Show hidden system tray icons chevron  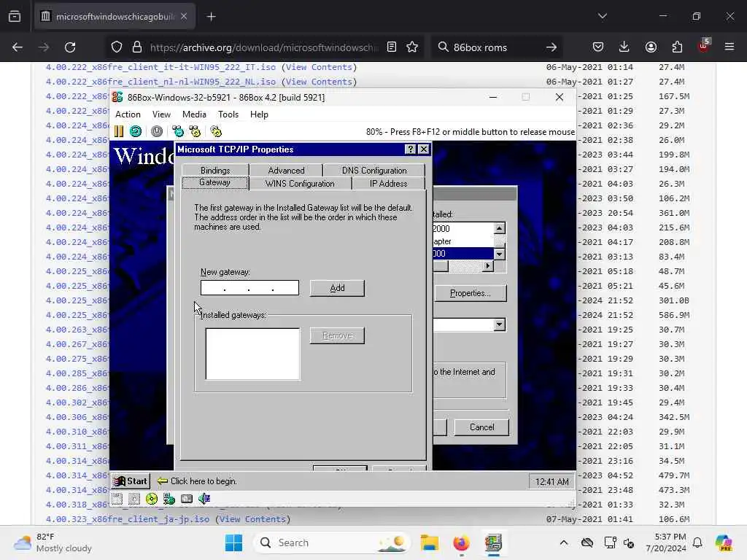pos(564,542)
